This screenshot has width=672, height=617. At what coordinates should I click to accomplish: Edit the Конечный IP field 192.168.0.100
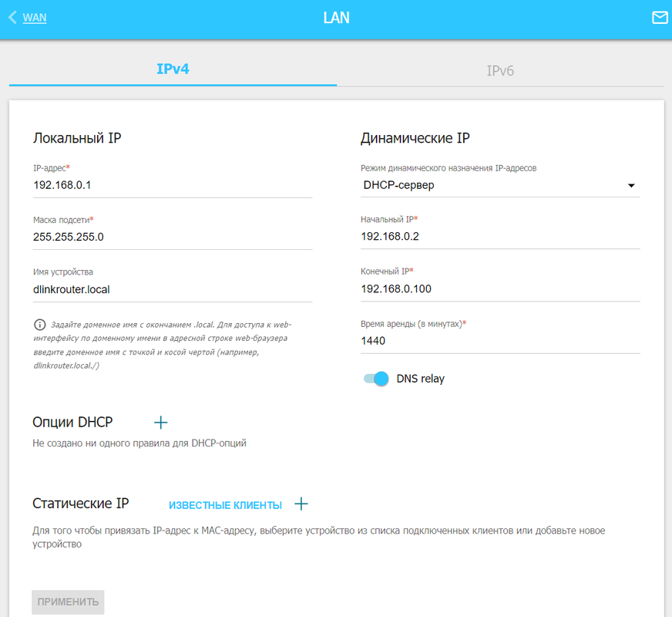[x=500, y=288]
